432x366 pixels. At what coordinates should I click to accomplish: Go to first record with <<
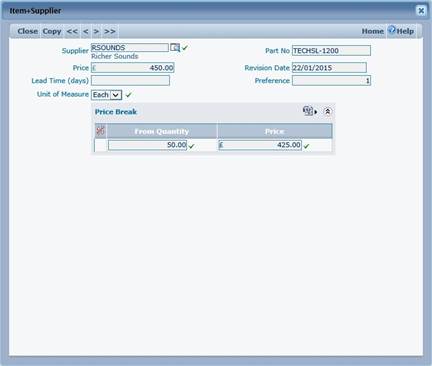click(72, 31)
